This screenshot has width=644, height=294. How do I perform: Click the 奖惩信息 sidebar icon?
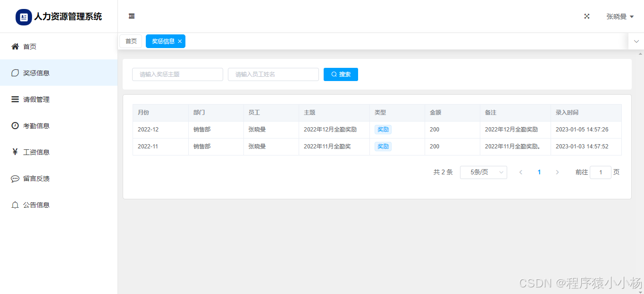point(15,73)
